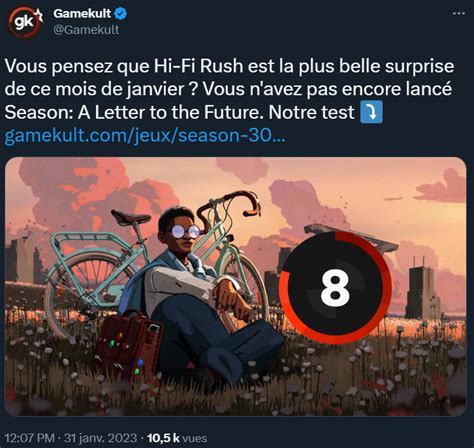Image resolution: width=474 pixels, height=448 pixels.
Task: Click the character's round glasses in the image
Action: [x=185, y=231]
